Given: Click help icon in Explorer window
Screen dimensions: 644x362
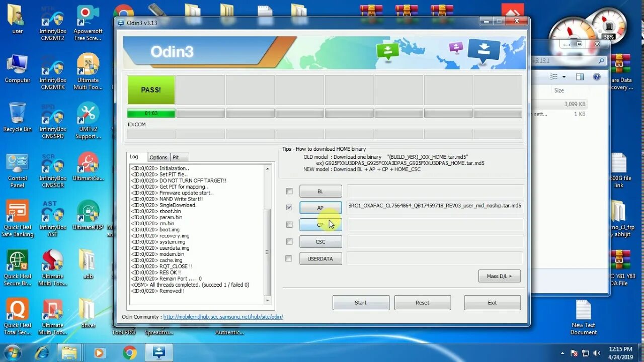Looking at the screenshot, I should [x=597, y=77].
